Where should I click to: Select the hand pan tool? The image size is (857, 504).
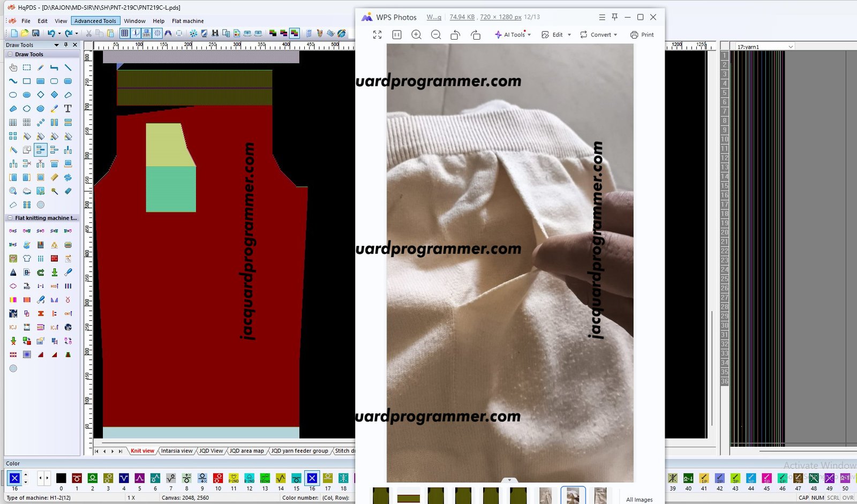(x=13, y=67)
